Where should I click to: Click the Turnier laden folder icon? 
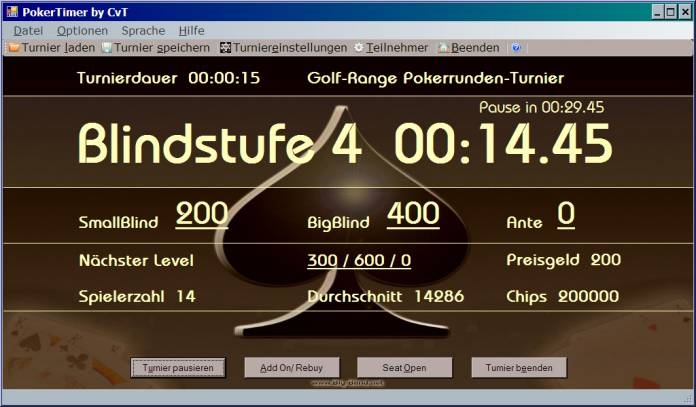point(14,47)
